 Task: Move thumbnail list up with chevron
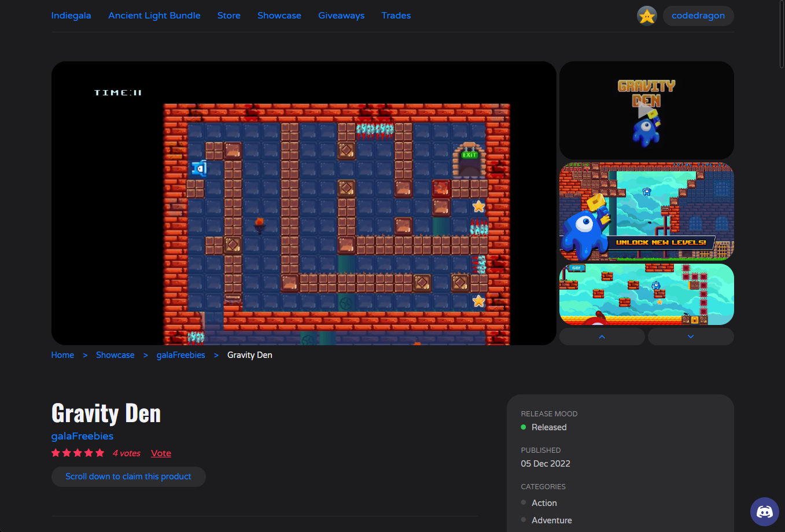(x=602, y=337)
